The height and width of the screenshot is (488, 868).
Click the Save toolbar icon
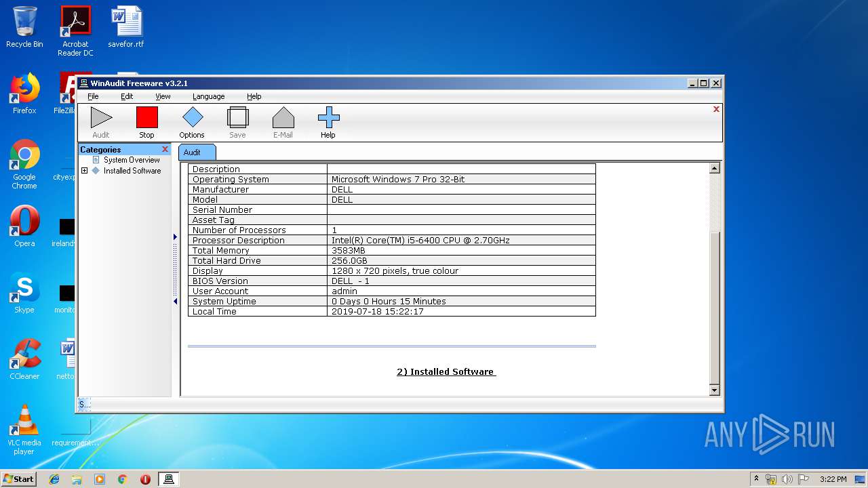click(x=237, y=123)
